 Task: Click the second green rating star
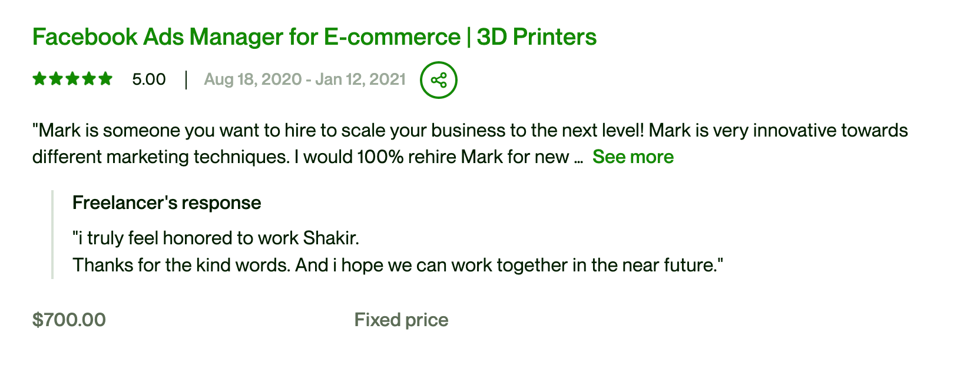(56, 79)
